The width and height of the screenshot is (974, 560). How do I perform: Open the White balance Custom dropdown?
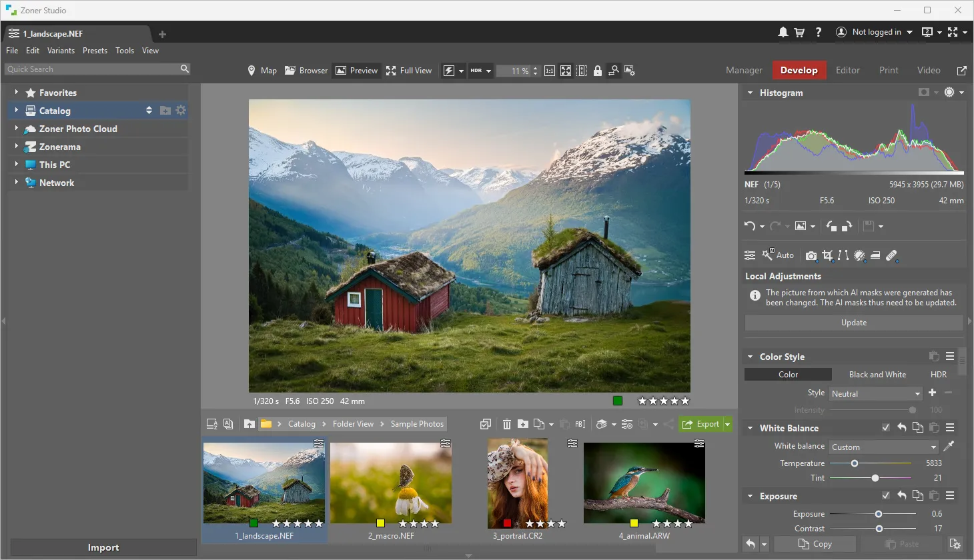(x=883, y=447)
